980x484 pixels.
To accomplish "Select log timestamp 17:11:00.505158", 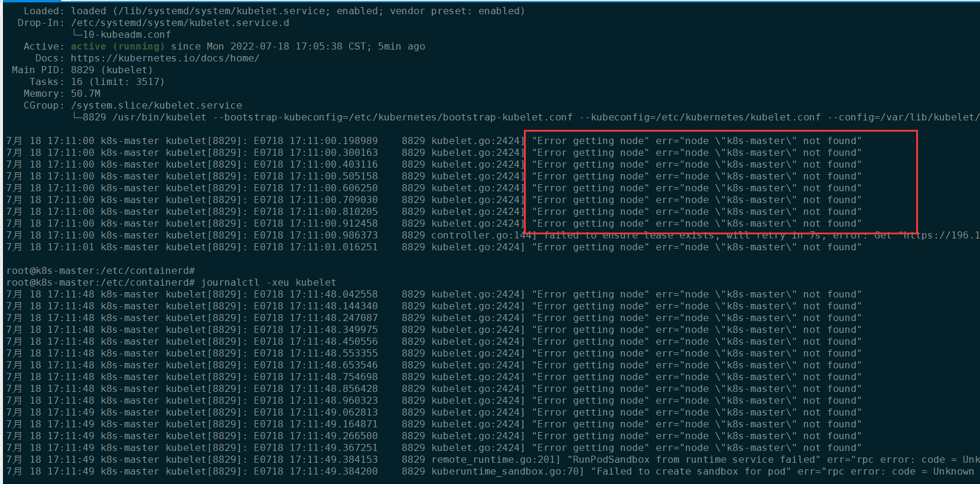I will (x=333, y=176).
